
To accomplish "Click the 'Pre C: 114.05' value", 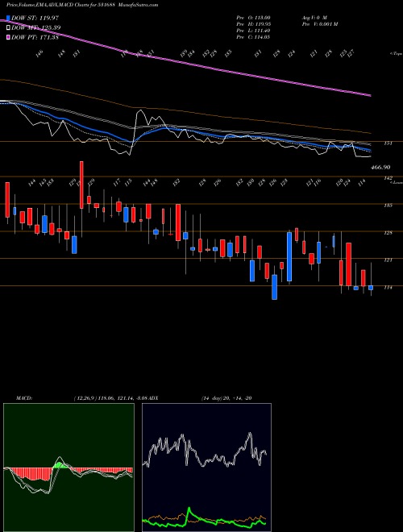I will 253,37.
